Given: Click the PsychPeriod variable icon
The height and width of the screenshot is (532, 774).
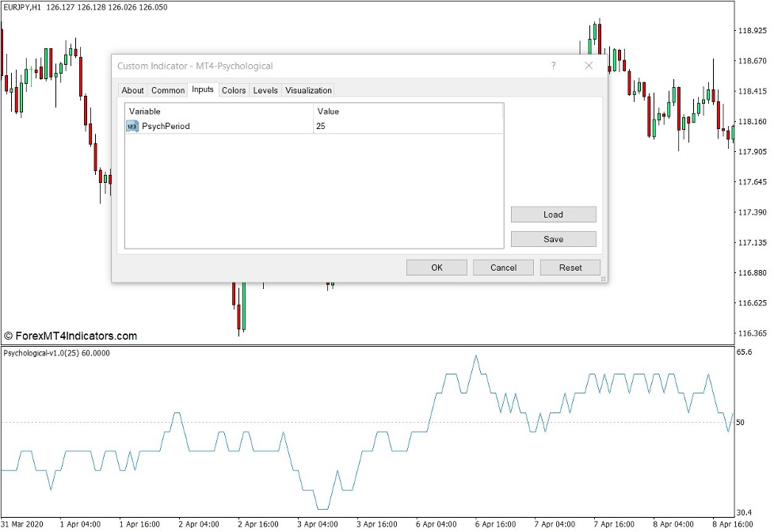Looking at the screenshot, I should (x=132, y=126).
